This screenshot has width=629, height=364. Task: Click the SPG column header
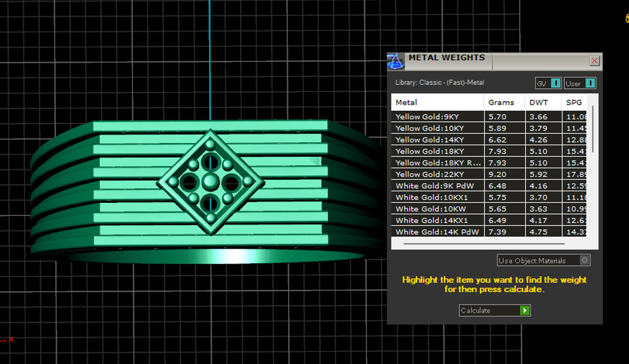coord(574,103)
